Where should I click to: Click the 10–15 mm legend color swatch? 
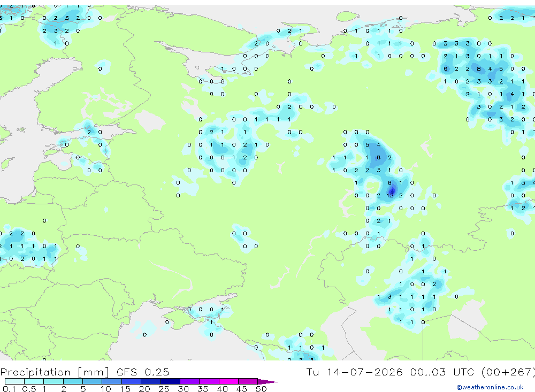click(112, 381)
